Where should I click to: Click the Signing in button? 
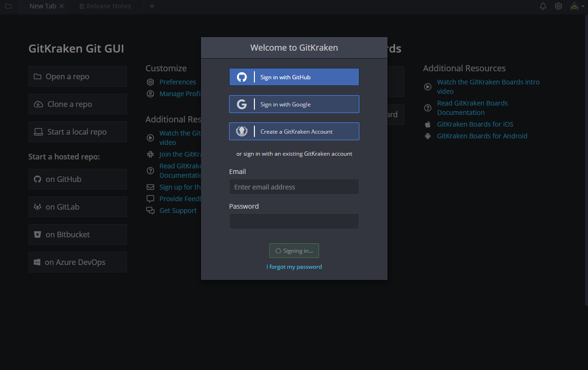(294, 251)
